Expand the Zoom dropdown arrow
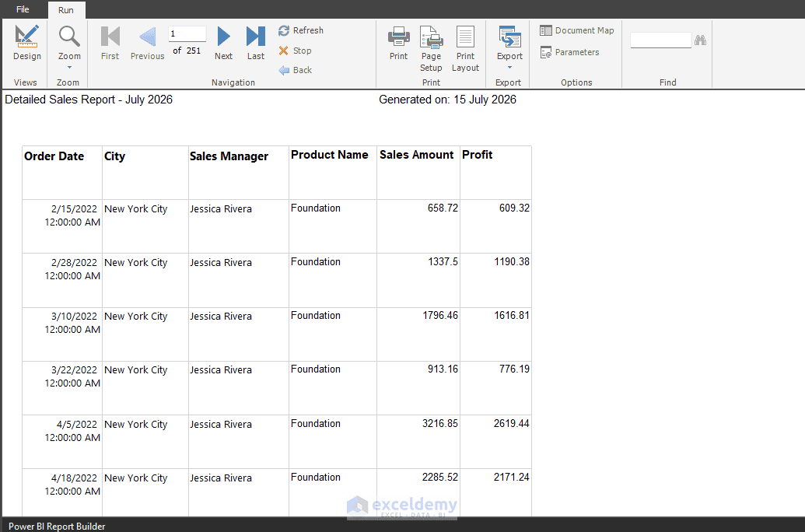The width and height of the screenshot is (805, 532). click(x=69, y=67)
